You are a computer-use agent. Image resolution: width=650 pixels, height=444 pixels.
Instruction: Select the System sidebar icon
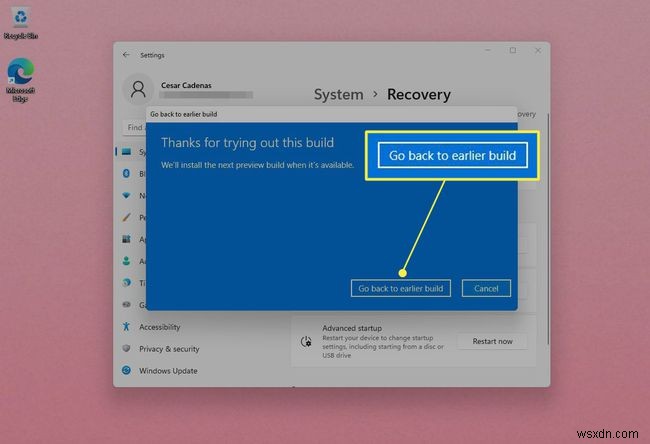point(126,152)
